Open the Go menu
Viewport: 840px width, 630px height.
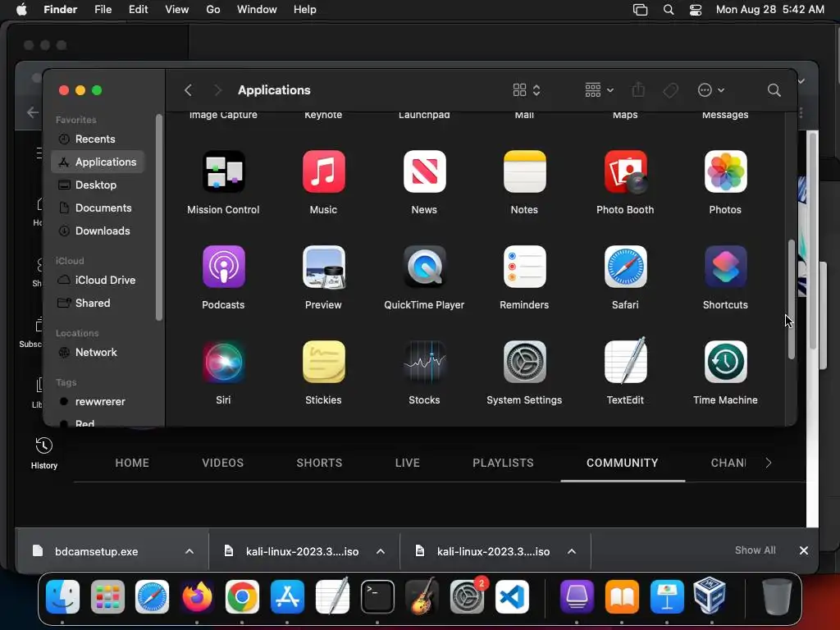pyautogui.click(x=213, y=10)
